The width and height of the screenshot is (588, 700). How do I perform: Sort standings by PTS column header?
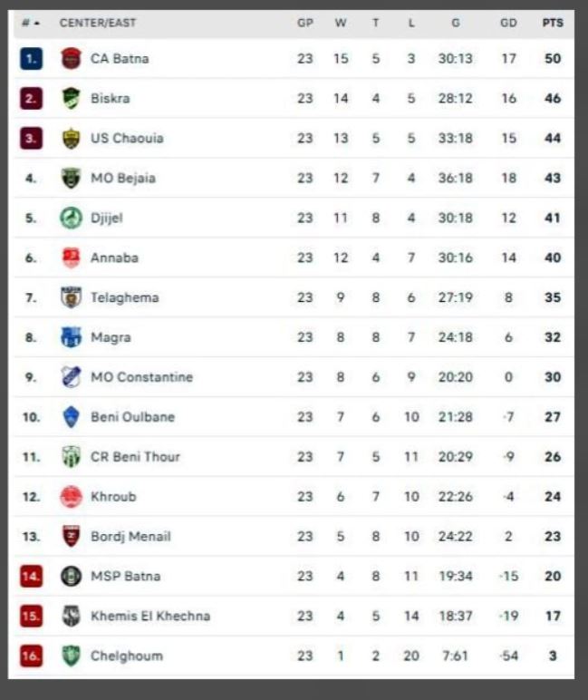(553, 24)
